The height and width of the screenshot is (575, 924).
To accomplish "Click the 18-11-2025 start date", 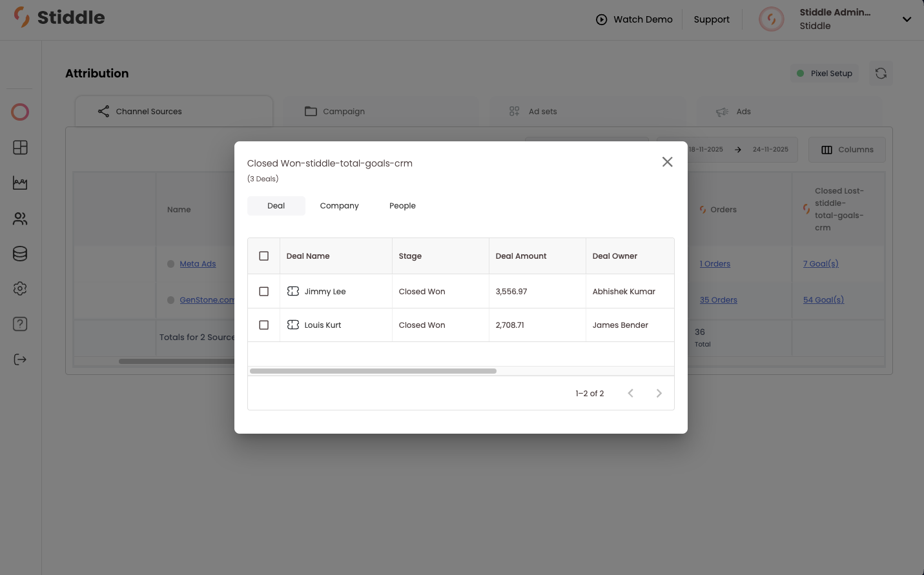I will (705, 150).
